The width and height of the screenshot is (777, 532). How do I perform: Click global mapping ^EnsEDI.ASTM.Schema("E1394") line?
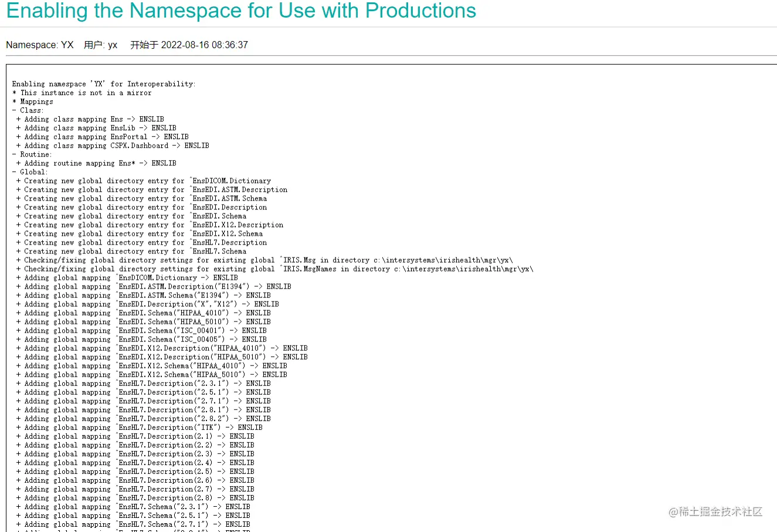point(144,295)
